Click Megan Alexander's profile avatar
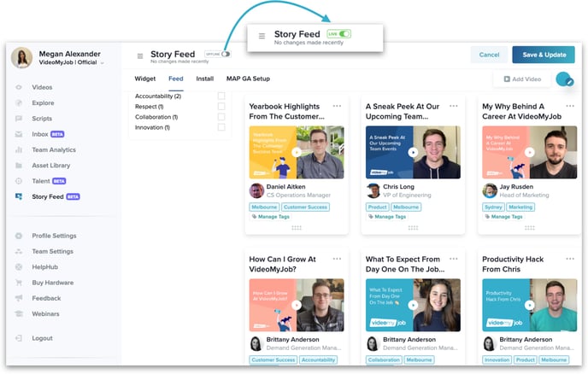This screenshot has width=588, height=374. [x=21, y=58]
